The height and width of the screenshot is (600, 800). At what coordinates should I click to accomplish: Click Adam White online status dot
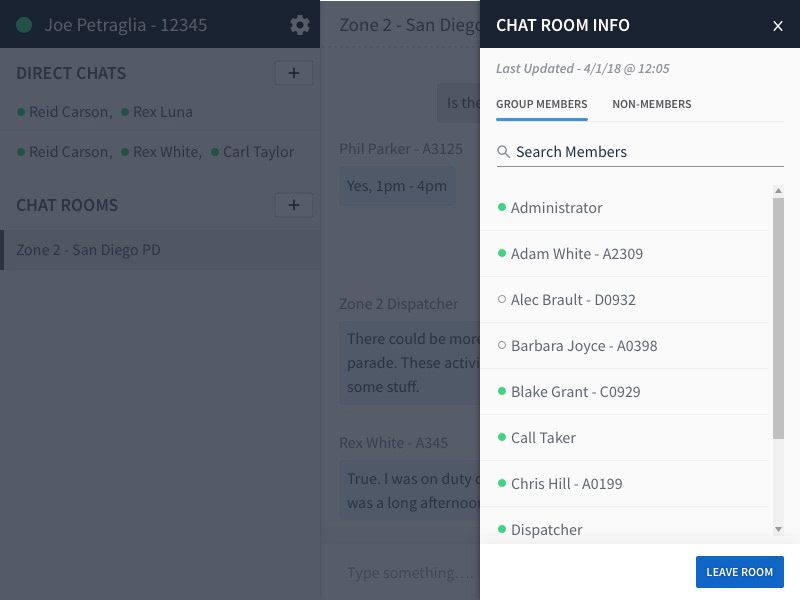coord(502,254)
